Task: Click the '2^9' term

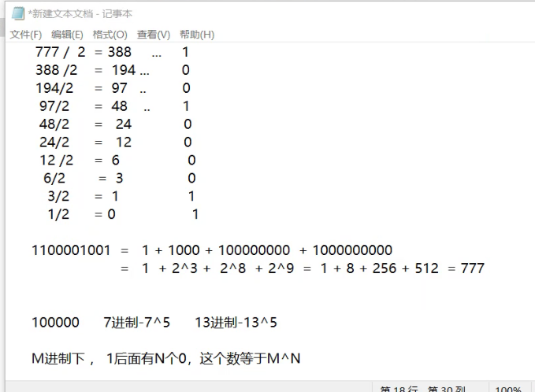Action: tap(281, 268)
